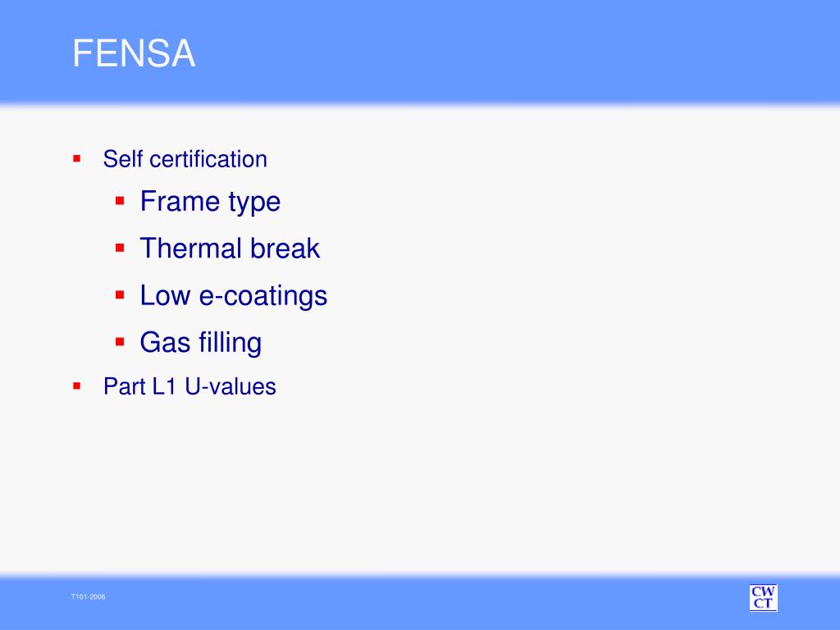This screenshot has width=840, height=630.
Task: Click the red bullet beside Gas filling
Action: (120, 342)
